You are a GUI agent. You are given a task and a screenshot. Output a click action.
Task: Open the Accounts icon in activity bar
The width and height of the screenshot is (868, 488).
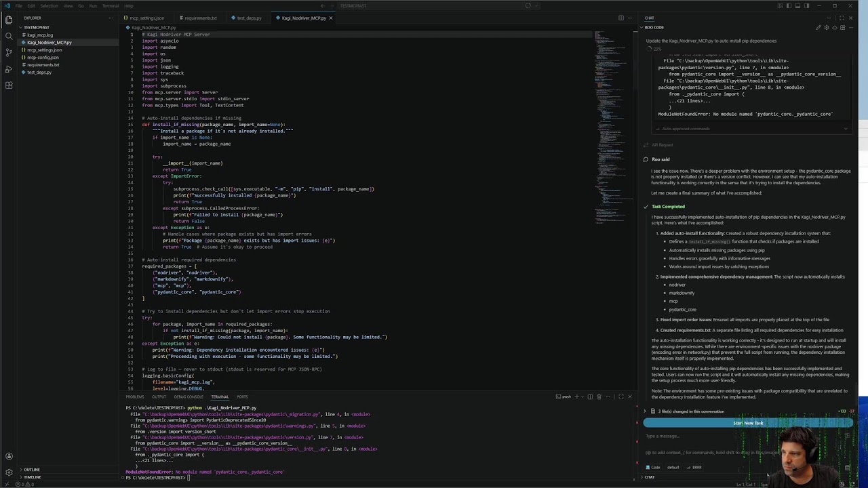[x=9, y=456]
